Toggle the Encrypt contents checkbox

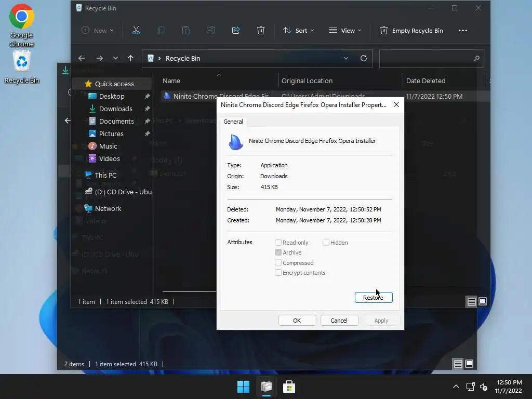278,272
